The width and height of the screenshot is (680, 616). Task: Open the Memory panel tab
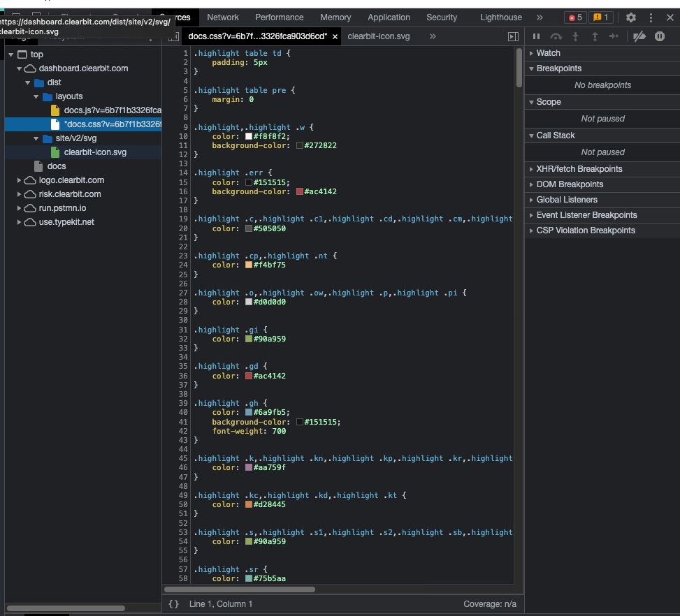pos(335,17)
